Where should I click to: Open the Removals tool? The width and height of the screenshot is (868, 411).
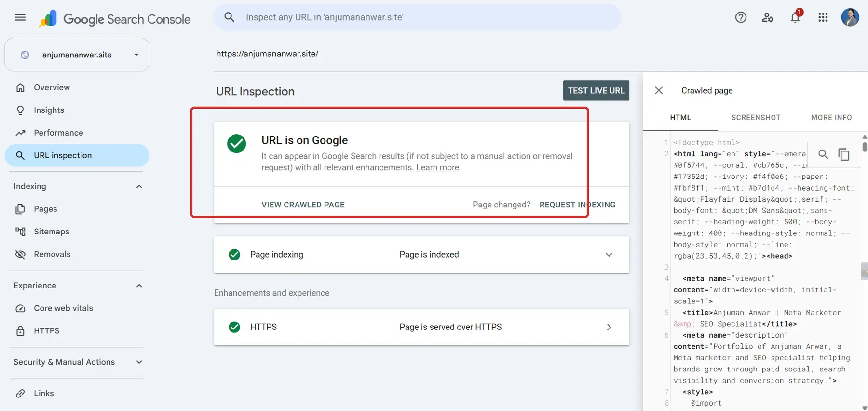pyautogui.click(x=77, y=254)
